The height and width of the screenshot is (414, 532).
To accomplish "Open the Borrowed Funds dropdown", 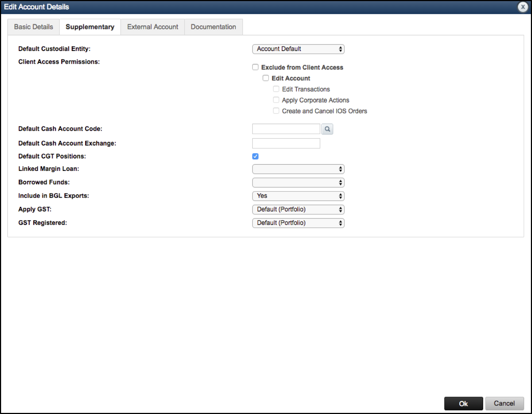I will tap(298, 182).
